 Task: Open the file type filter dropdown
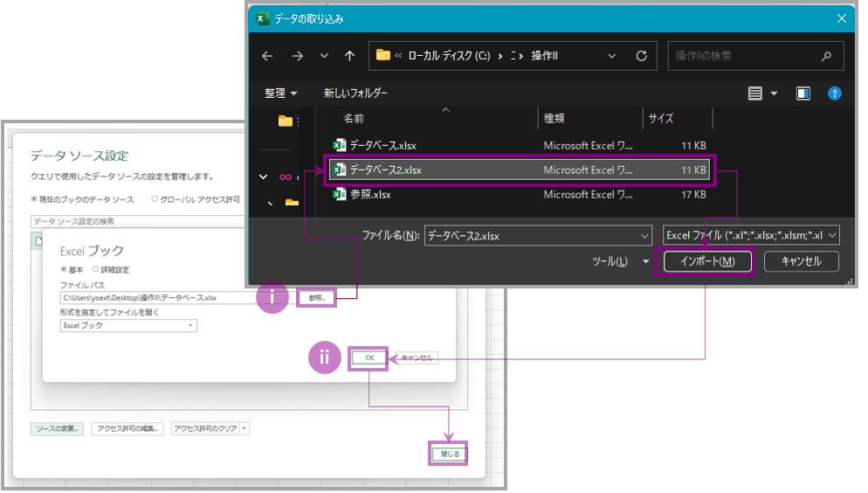751,235
